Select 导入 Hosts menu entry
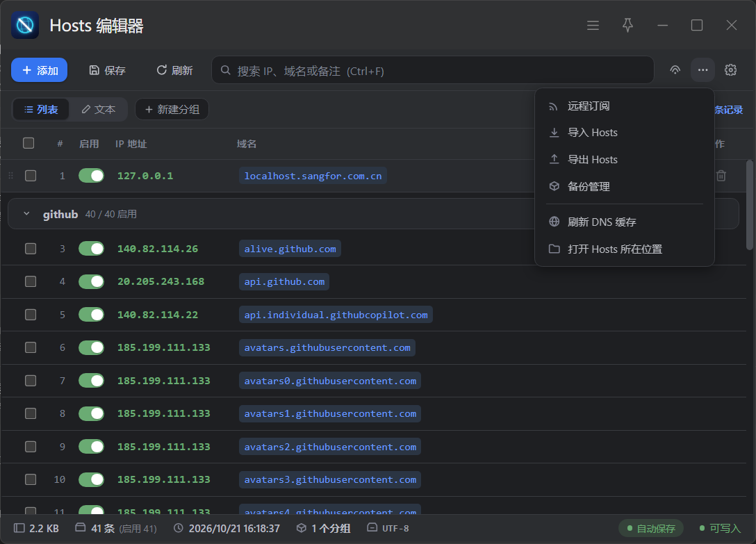 tap(625, 133)
